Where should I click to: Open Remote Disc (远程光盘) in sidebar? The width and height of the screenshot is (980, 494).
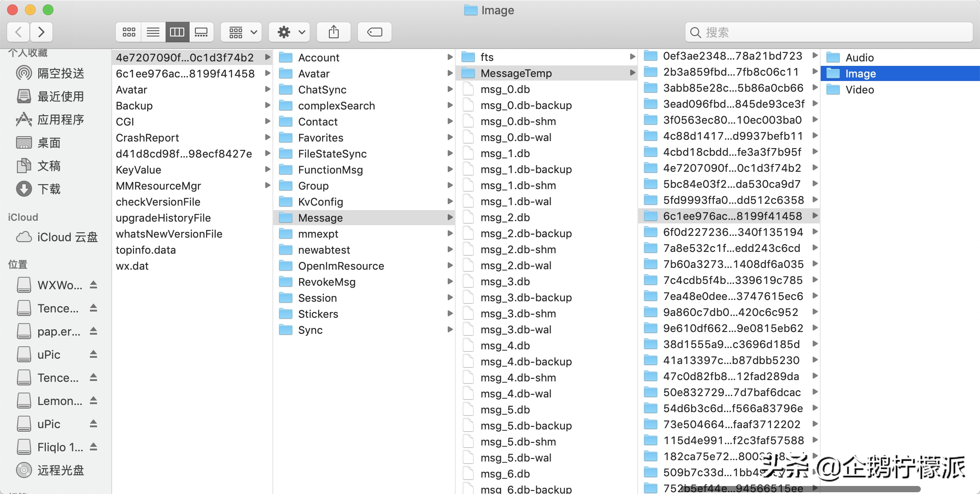pos(56,470)
